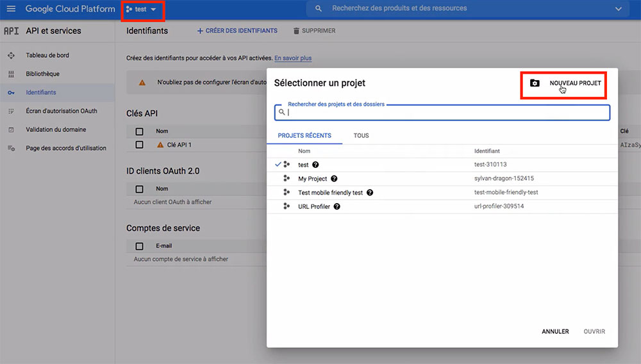
Task: Click the project icon beside test
Action: pyautogui.click(x=287, y=164)
